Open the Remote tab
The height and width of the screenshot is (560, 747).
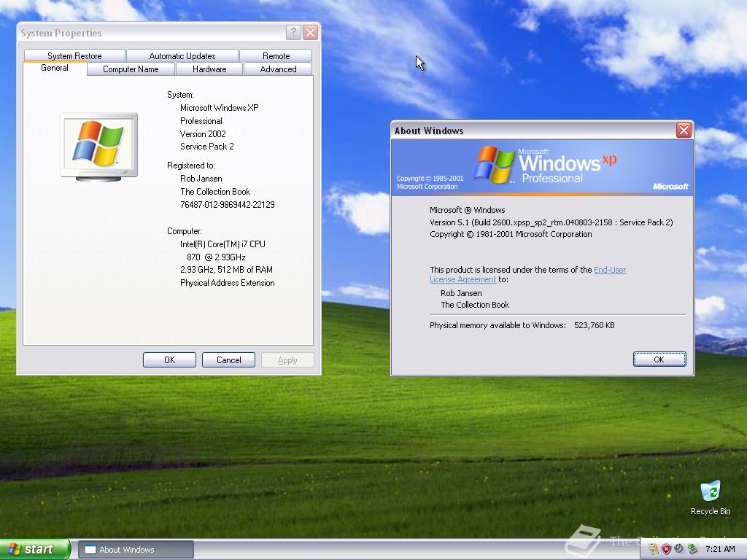pos(276,55)
